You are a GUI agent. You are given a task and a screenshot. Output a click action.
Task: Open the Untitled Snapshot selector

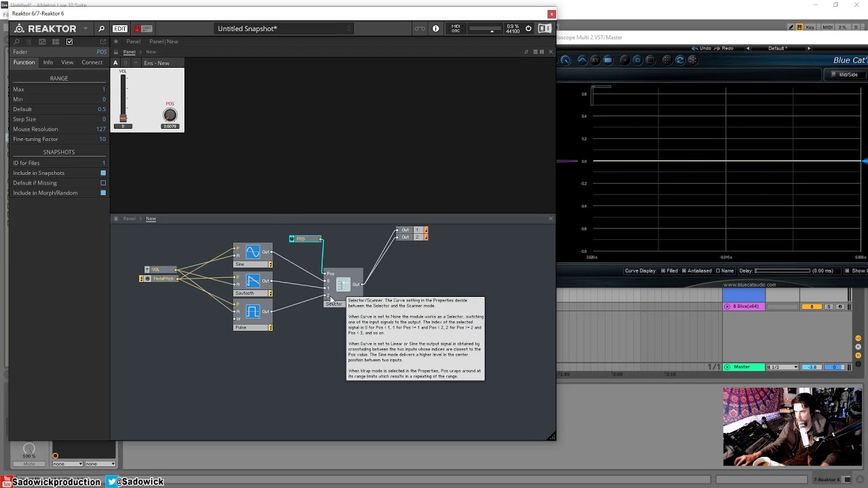[283, 28]
